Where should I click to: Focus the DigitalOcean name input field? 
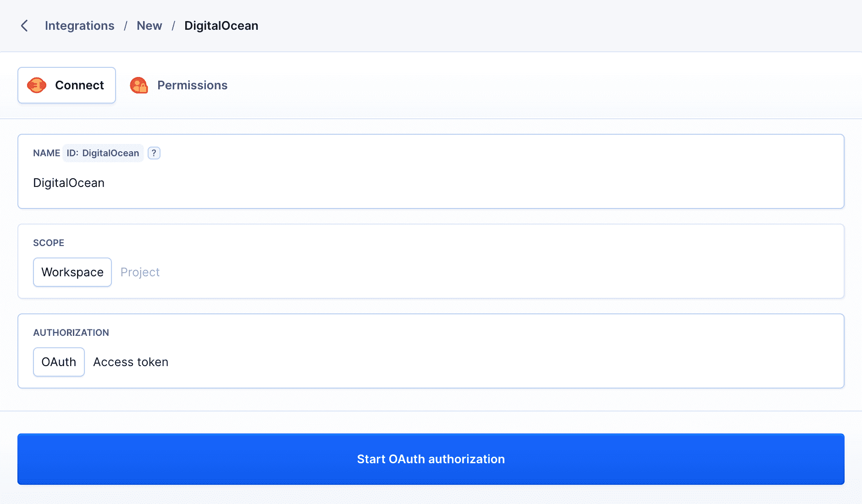coord(413,183)
